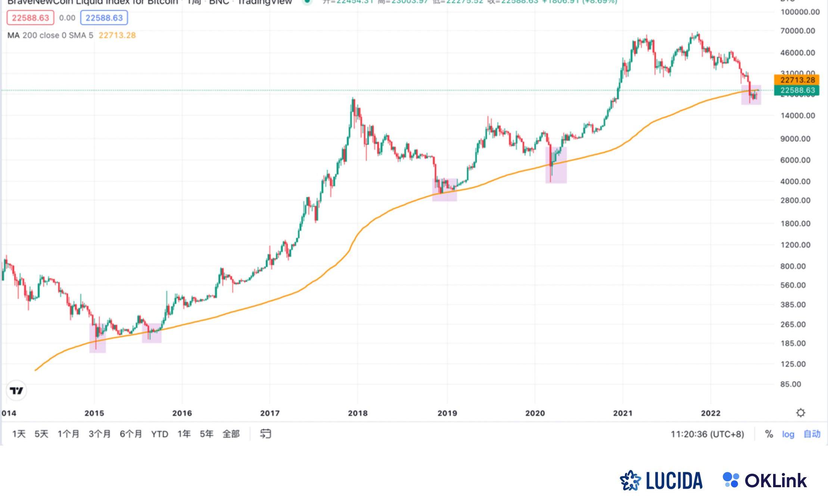Select YTD time range
The width and height of the screenshot is (828, 504).
(159, 434)
